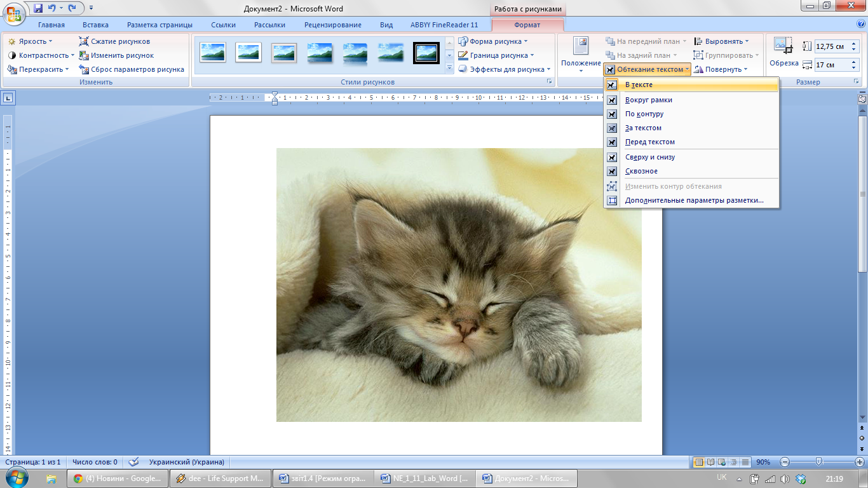Click Число слов: 0 status entry
The height and width of the screenshot is (488, 868).
point(95,462)
